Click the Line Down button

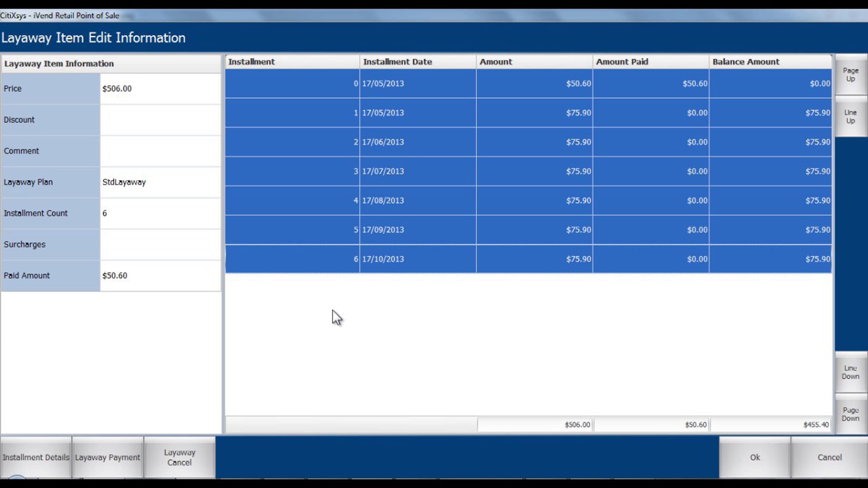point(851,372)
